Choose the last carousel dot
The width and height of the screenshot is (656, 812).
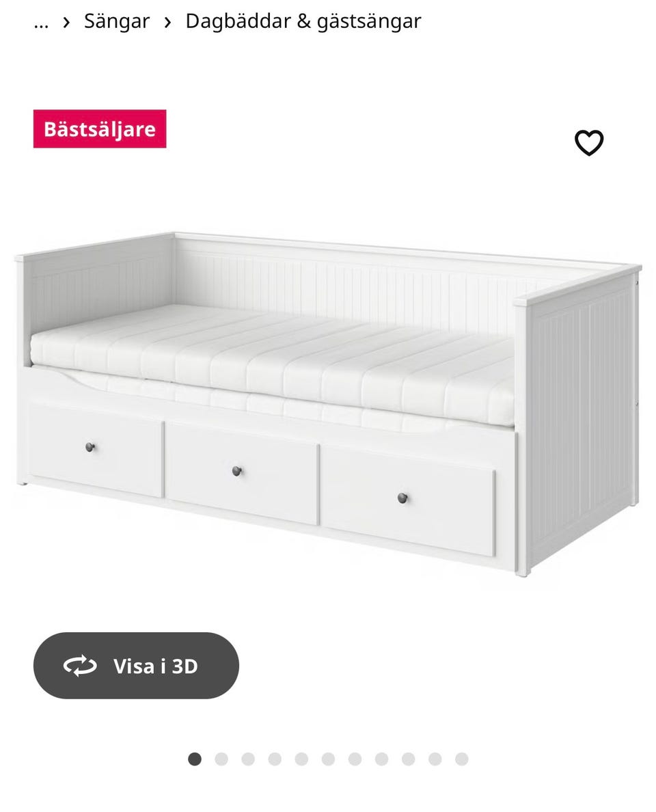[462, 759]
